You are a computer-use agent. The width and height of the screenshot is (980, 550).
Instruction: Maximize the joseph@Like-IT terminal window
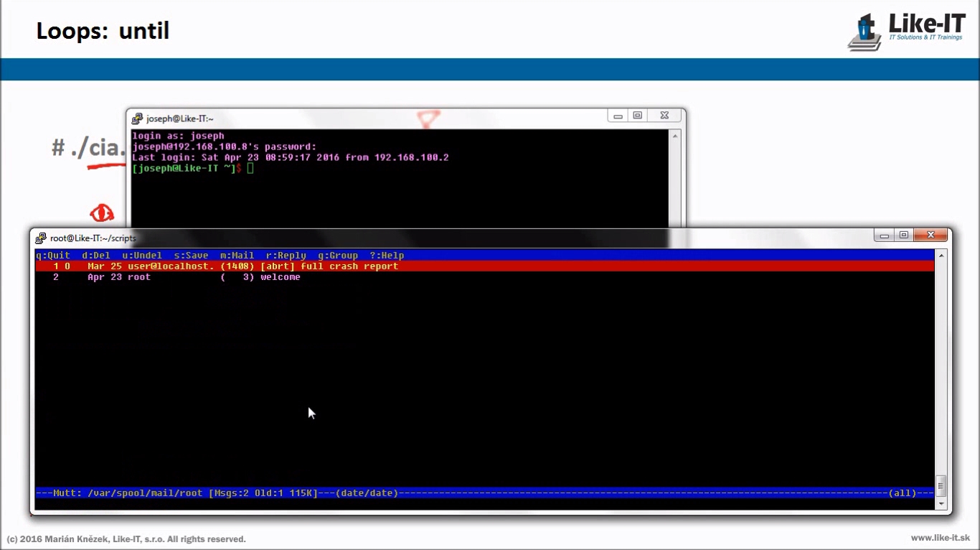click(x=637, y=116)
